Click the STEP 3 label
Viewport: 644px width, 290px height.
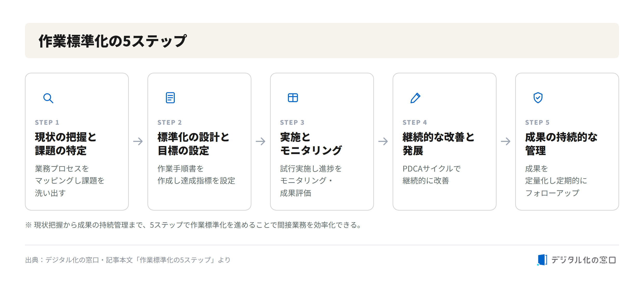tap(292, 122)
